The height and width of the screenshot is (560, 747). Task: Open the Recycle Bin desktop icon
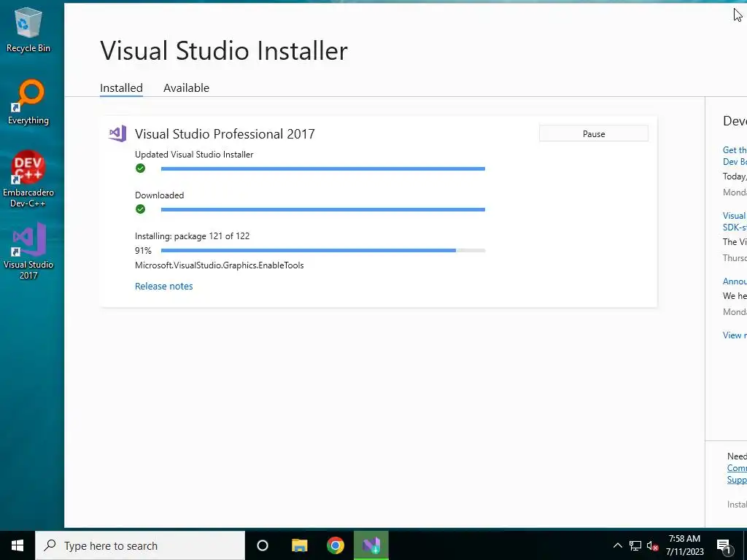(28, 29)
